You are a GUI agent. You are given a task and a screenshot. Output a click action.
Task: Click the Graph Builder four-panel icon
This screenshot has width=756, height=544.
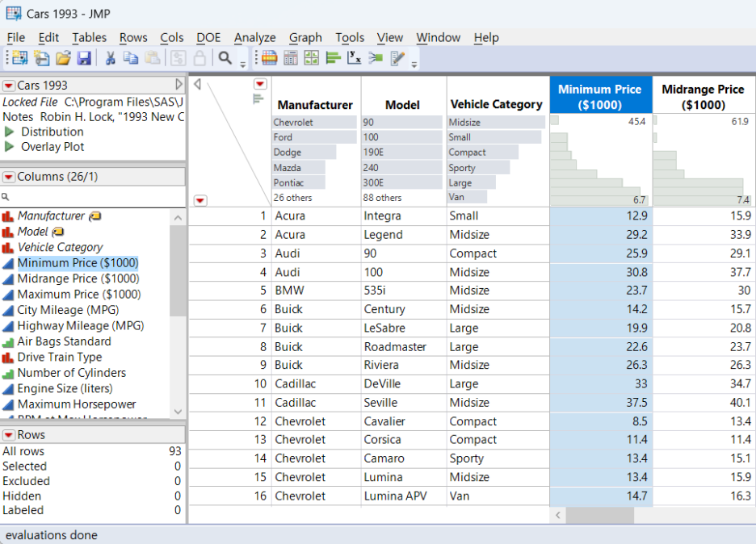tap(312, 58)
